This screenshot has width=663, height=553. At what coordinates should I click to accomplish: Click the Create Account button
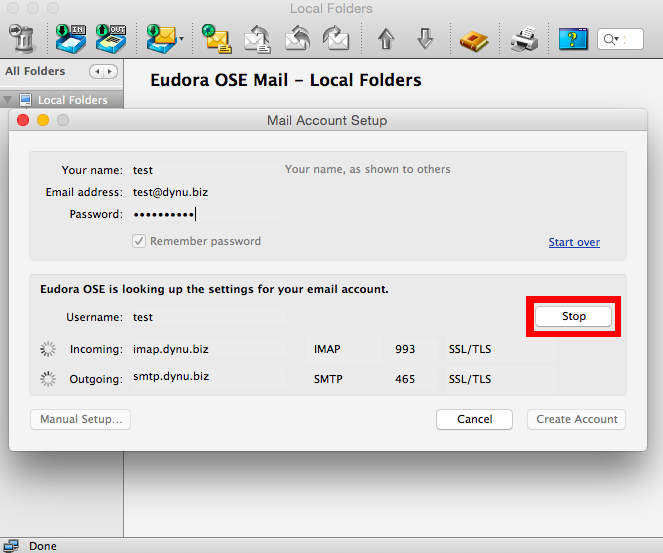pos(576,419)
